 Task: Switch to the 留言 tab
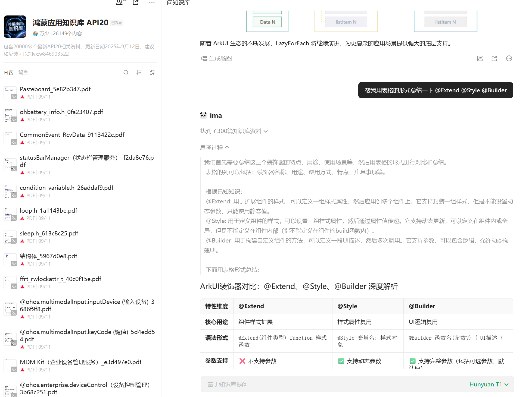click(23, 73)
